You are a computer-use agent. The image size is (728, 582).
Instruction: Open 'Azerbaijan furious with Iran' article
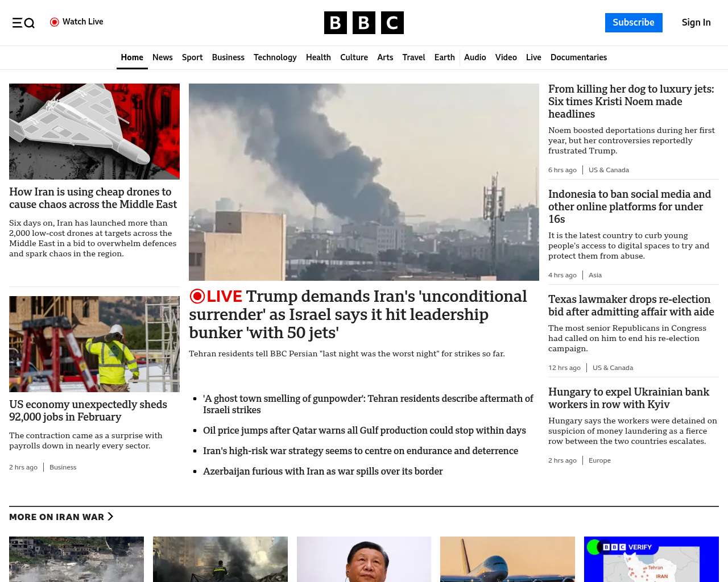tap(322, 471)
